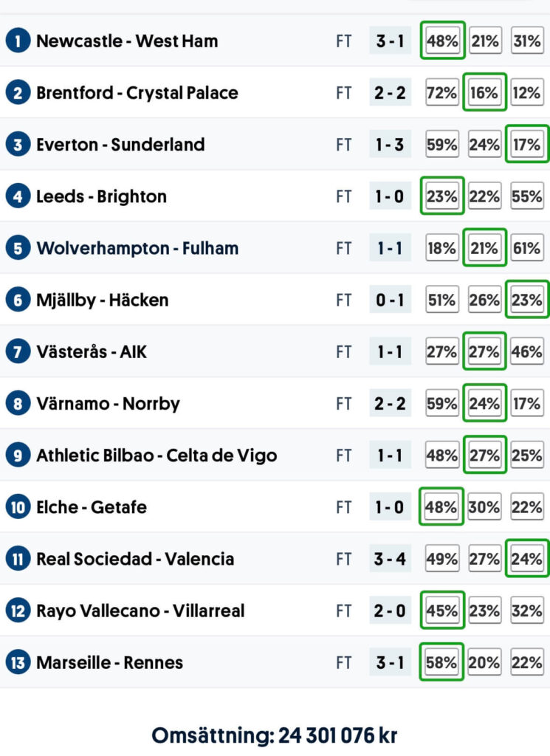
Task: Click the 3 - 4 Real Sociedad score
Action: pyautogui.click(x=390, y=559)
